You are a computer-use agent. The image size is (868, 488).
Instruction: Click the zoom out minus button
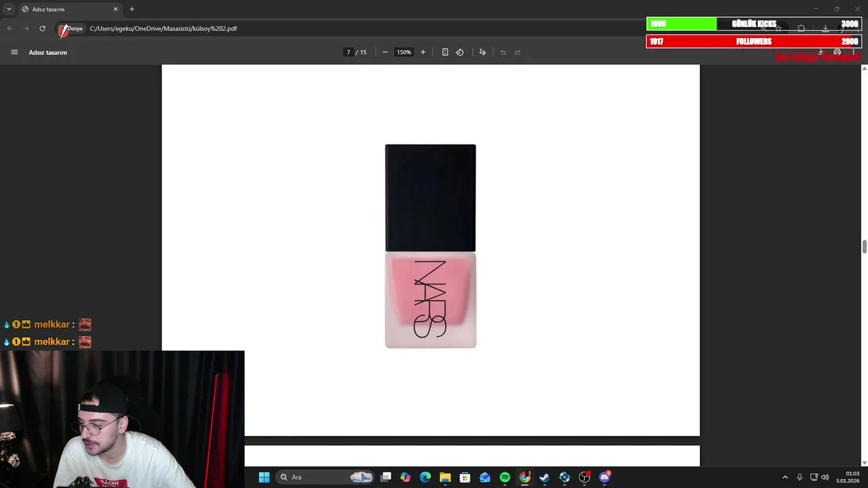pos(385,52)
